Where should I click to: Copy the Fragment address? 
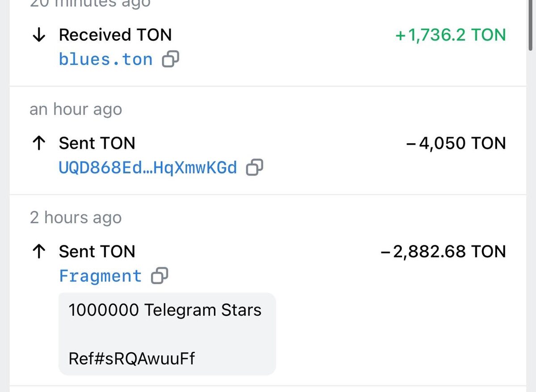(x=159, y=276)
